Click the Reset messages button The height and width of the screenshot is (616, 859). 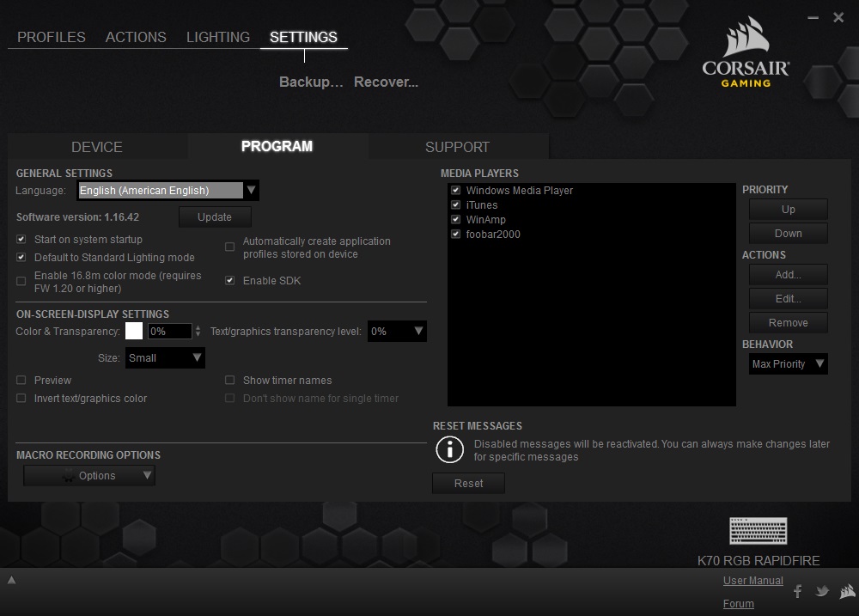468,484
